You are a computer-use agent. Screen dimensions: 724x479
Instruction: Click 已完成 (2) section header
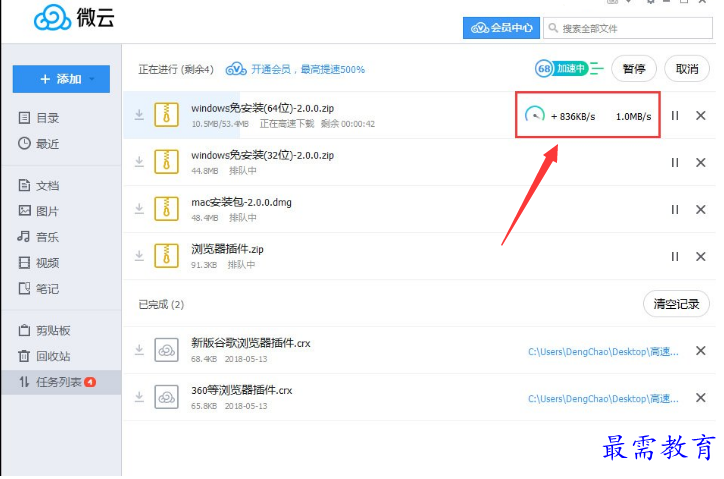[161, 304]
